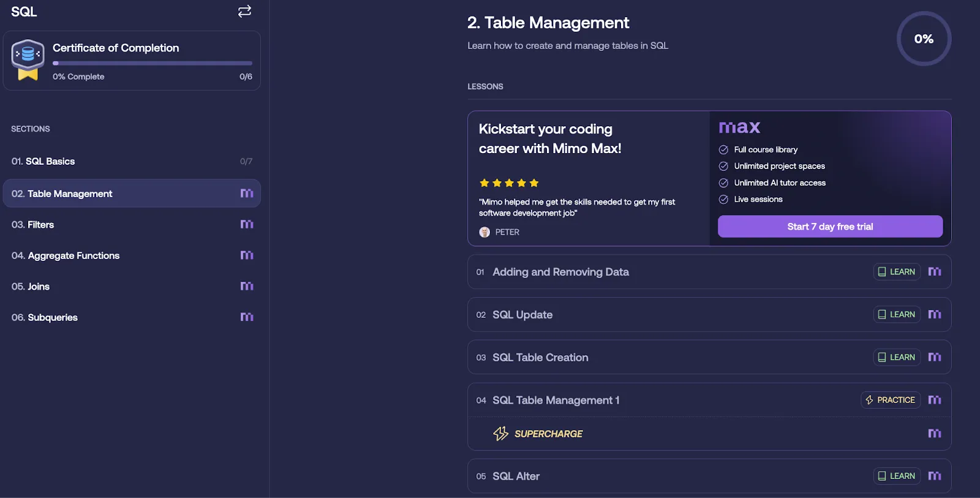The width and height of the screenshot is (980, 498).
Task: Click the SUPERCHARGE label
Action: (548, 434)
